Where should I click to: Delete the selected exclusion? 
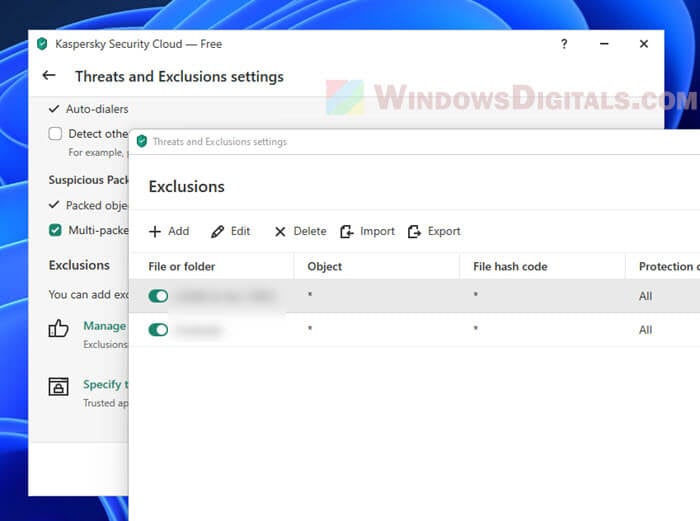click(300, 231)
